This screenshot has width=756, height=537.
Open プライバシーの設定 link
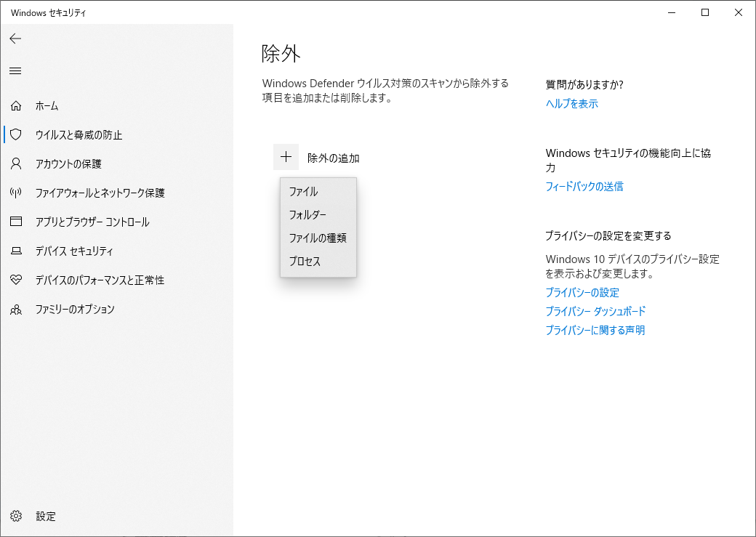tap(582, 293)
